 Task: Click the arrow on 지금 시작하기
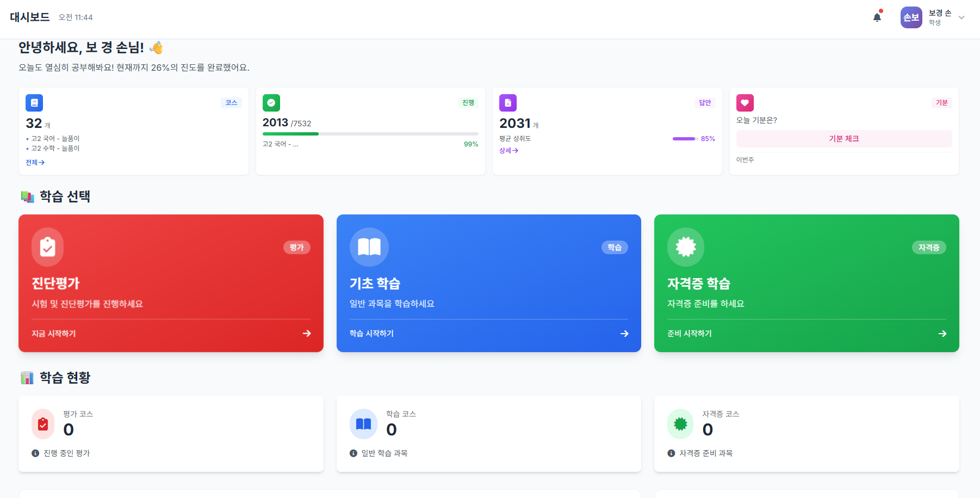click(x=307, y=334)
